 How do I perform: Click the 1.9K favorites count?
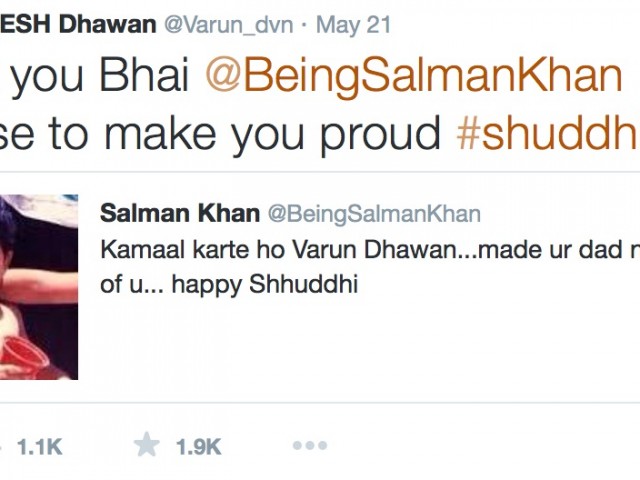[x=198, y=447]
